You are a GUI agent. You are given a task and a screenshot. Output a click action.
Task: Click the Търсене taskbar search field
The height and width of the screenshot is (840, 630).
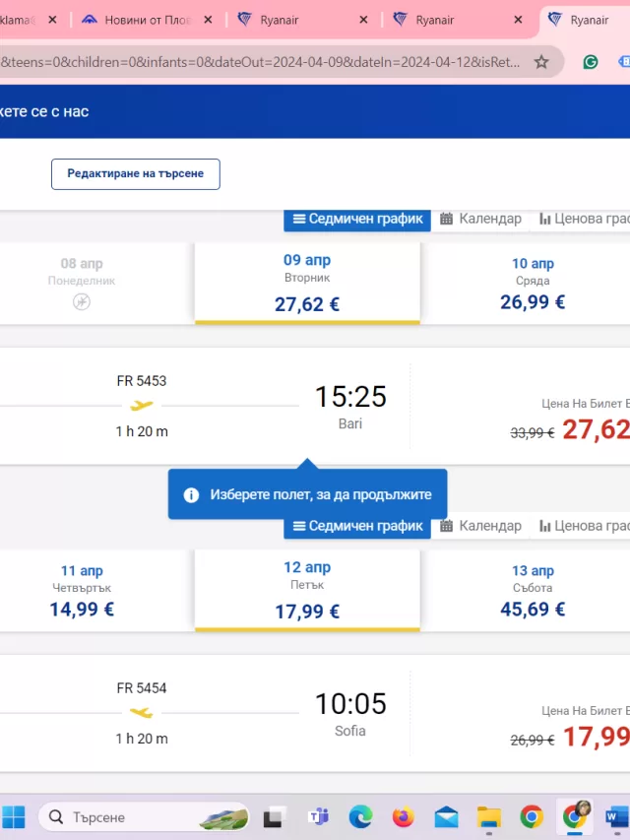(144, 817)
